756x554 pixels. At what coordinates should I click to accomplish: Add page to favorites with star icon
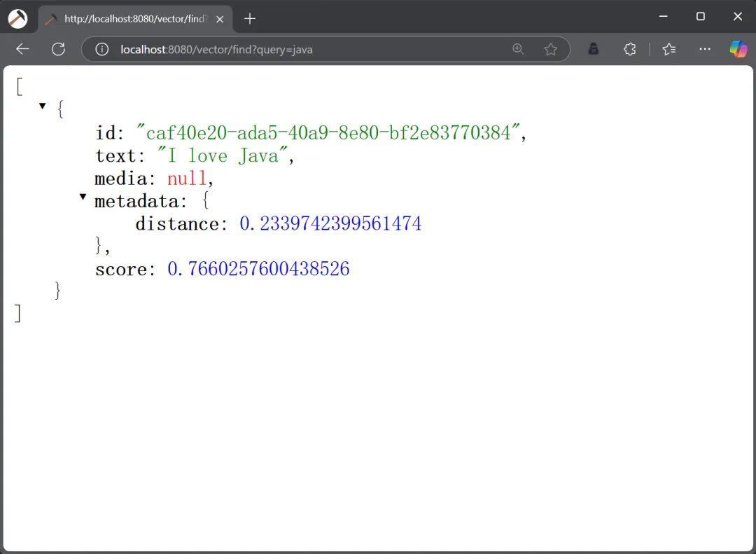551,49
